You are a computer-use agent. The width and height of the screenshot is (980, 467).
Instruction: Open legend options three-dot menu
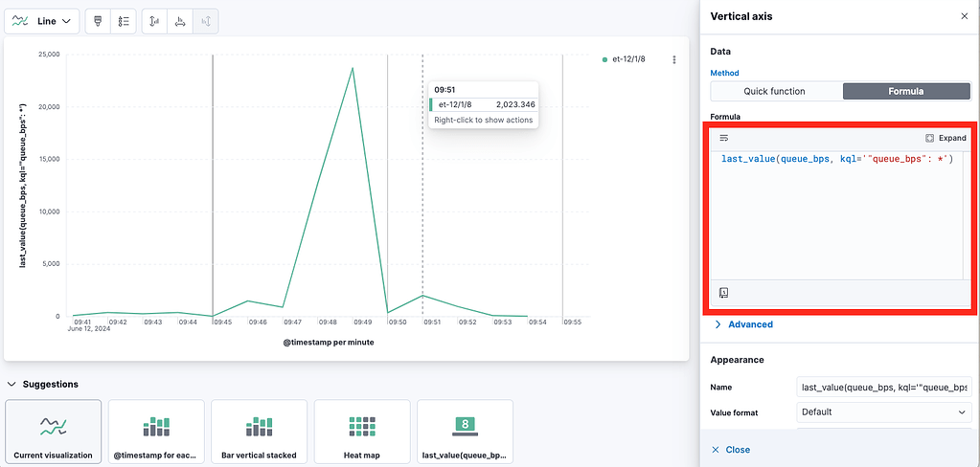coord(674,60)
